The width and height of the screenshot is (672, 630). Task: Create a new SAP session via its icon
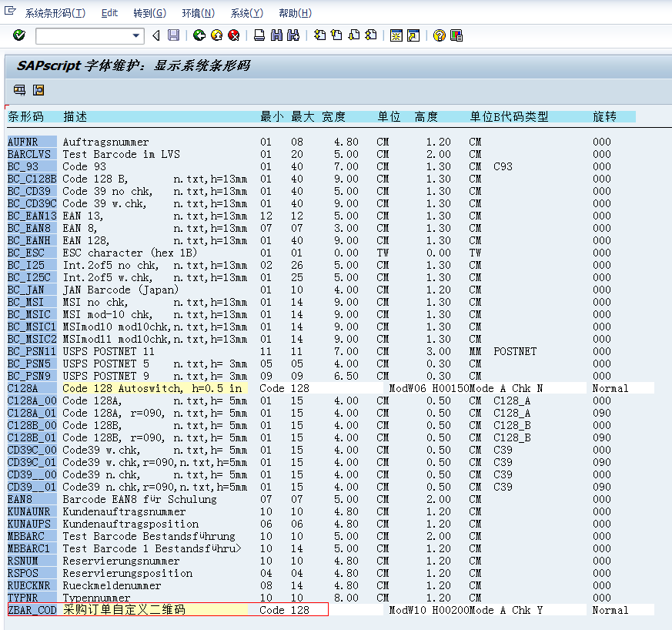[x=398, y=35]
